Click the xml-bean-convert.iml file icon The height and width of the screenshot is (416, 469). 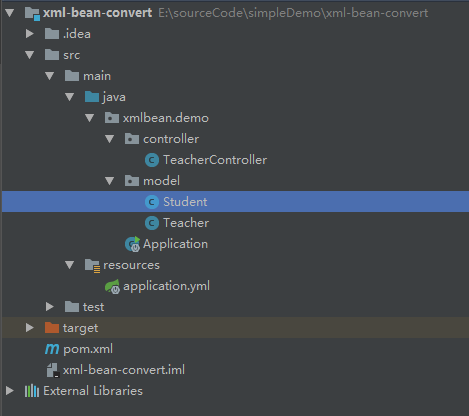point(52,370)
